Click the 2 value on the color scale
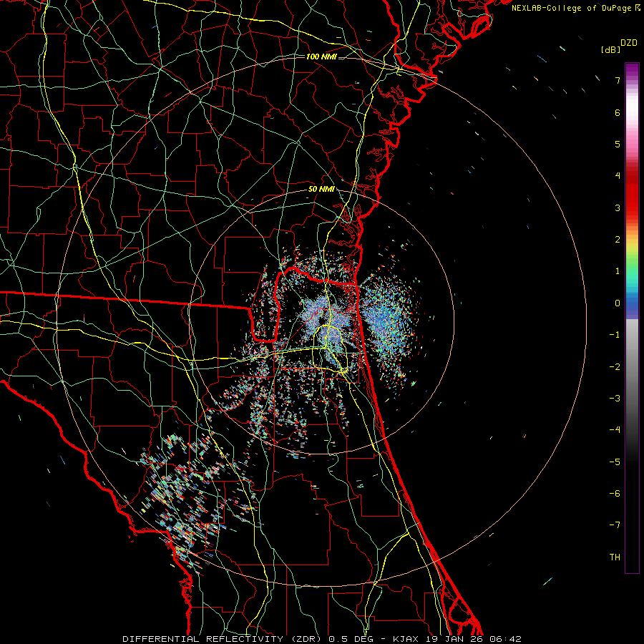644x644 pixels. click(618, 240)
